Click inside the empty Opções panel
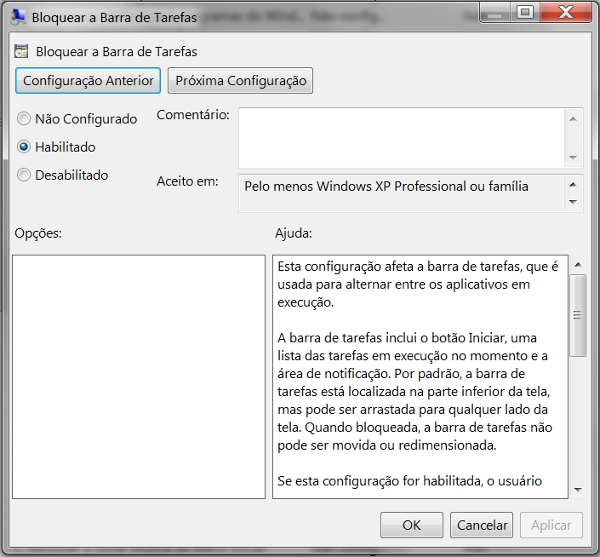The image size is (600, 557). (x=139, y=377)
